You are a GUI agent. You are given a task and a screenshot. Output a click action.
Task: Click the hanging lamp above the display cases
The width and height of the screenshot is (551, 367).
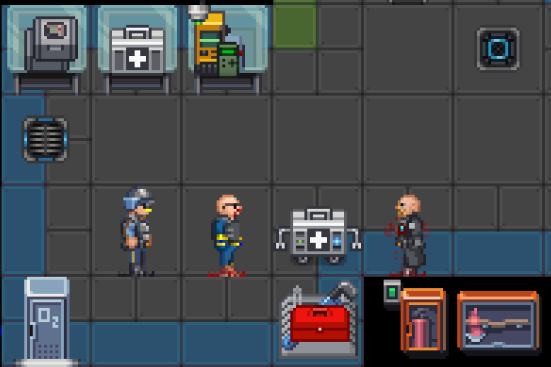coord(199,11)
